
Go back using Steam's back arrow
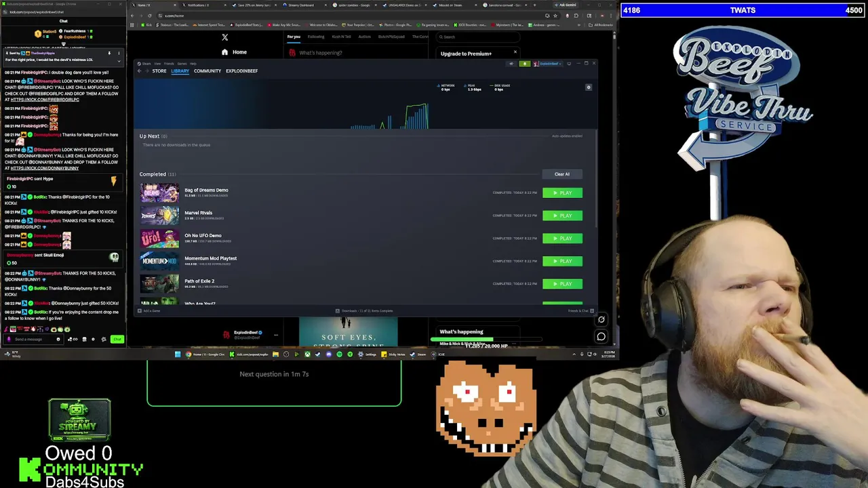tap(139, 71)
